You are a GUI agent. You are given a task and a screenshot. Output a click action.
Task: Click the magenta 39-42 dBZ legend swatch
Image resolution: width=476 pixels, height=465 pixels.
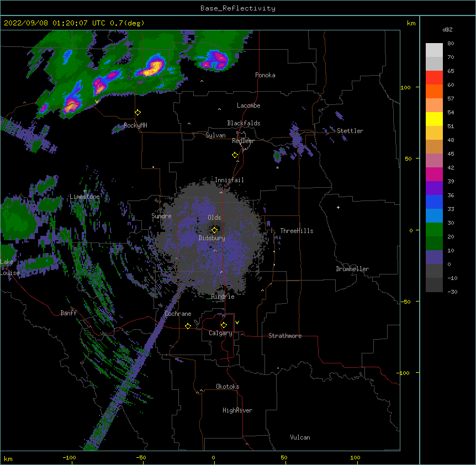(434, 174)
